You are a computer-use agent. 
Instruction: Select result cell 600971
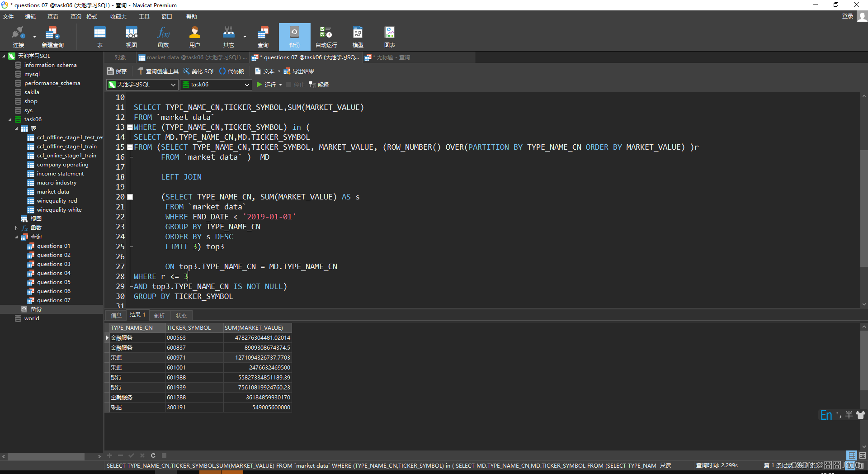coord(194,358)
